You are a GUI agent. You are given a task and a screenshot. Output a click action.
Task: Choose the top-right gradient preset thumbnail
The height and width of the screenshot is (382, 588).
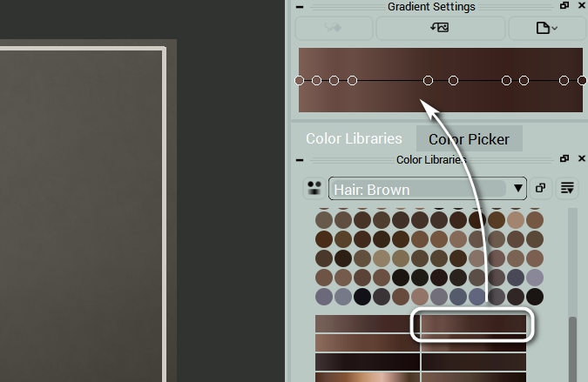[x=474, y=324]
